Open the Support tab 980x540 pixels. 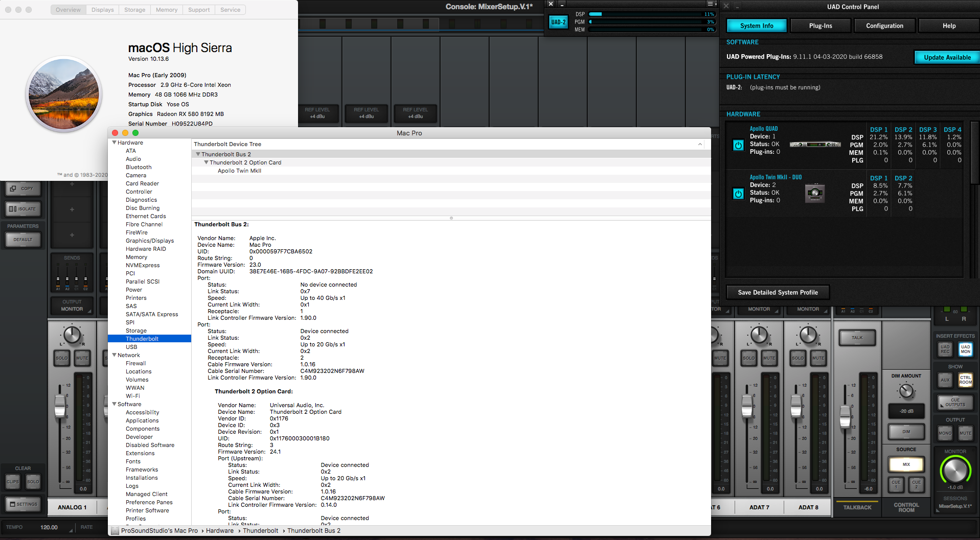[x=199, y=10]
